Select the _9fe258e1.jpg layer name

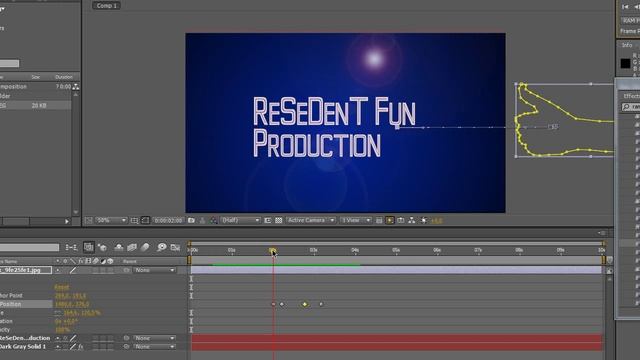click(26, 270)
